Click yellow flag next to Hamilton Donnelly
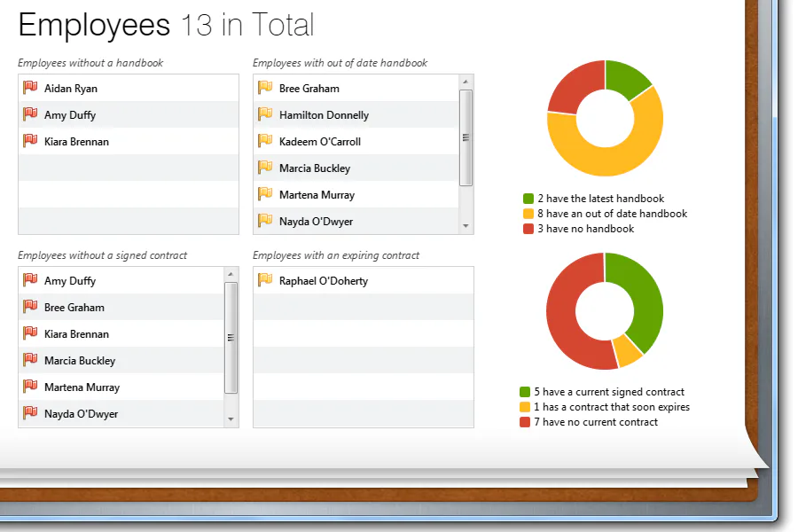 coord(265,114)
